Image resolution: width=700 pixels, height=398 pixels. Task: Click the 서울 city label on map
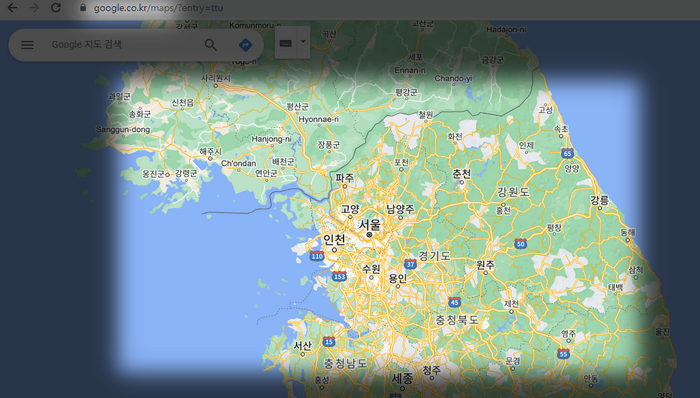(x=370, y=224)
